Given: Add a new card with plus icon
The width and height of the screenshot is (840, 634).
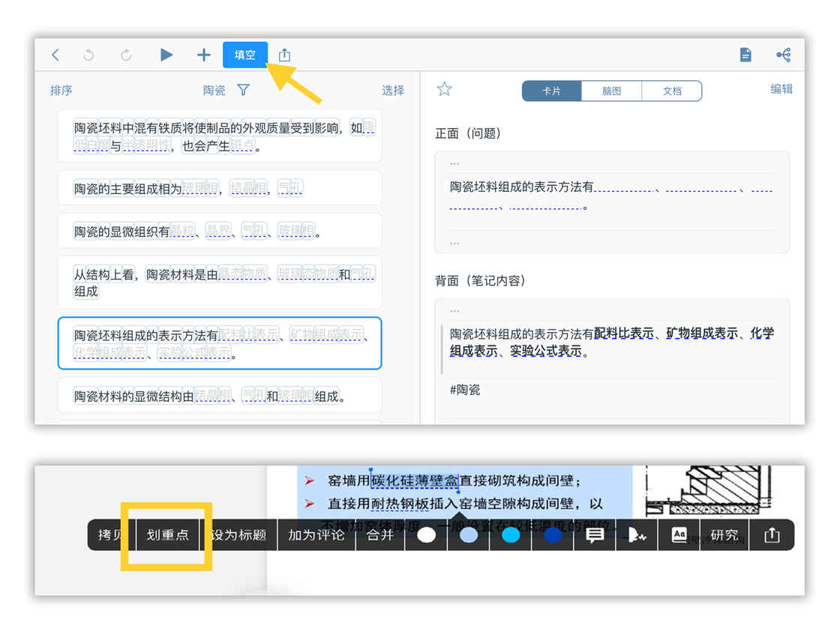Looking at the screenshot, I should (x=203, y=55).
